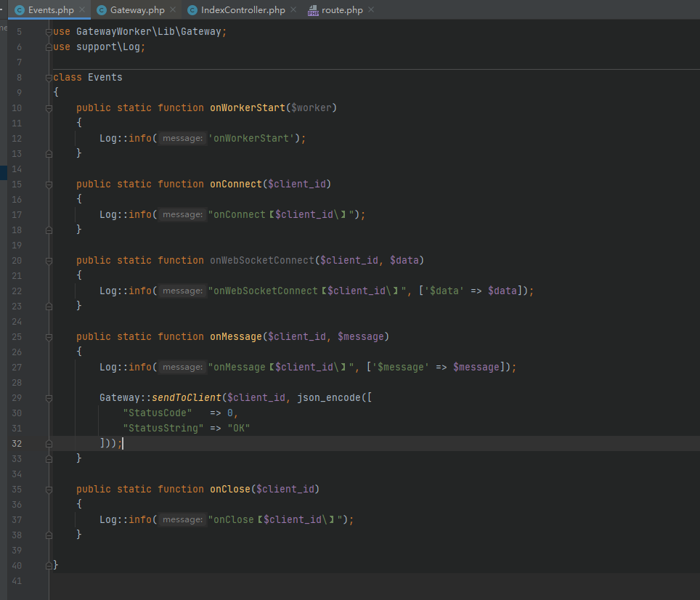
Task: Click the fold end marker on line 13
Action: (49, 154)
